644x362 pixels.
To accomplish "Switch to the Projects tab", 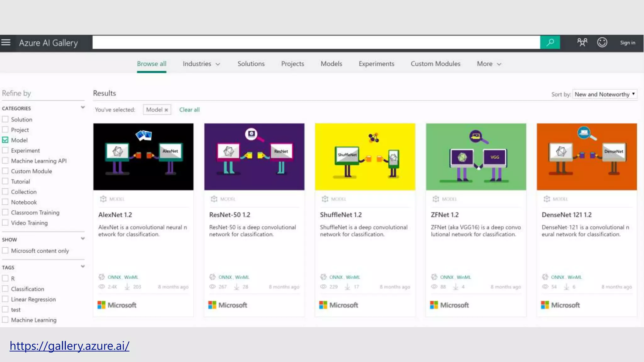I will 292,64.
